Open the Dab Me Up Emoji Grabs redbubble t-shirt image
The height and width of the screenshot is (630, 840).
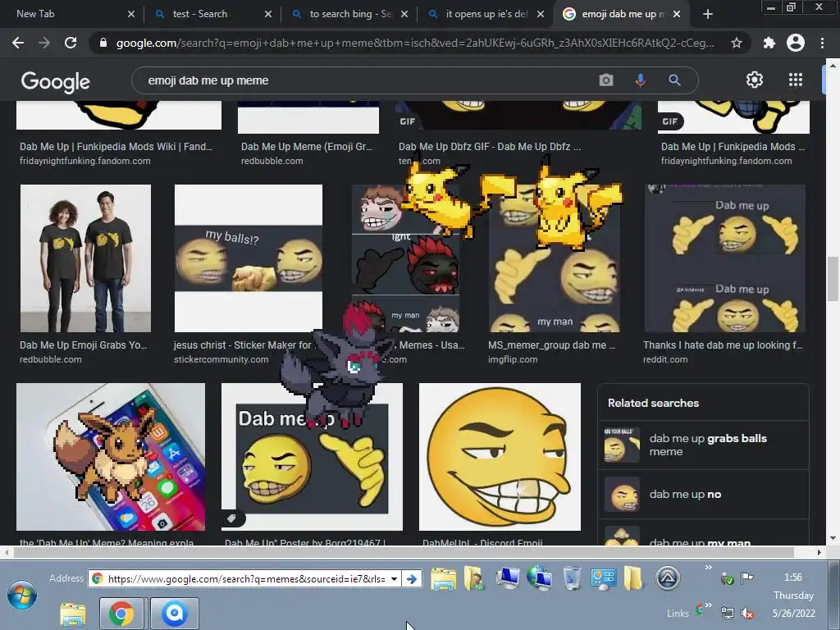point(85,258)
